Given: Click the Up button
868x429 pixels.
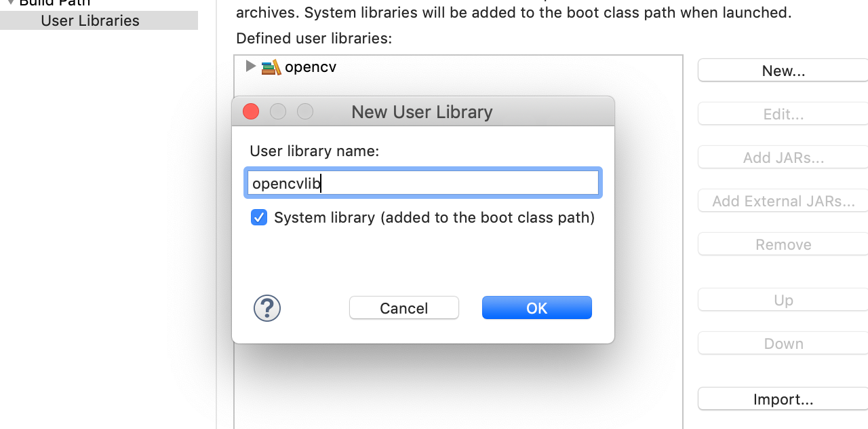Looking at the screenshot, I should (783, 299).
